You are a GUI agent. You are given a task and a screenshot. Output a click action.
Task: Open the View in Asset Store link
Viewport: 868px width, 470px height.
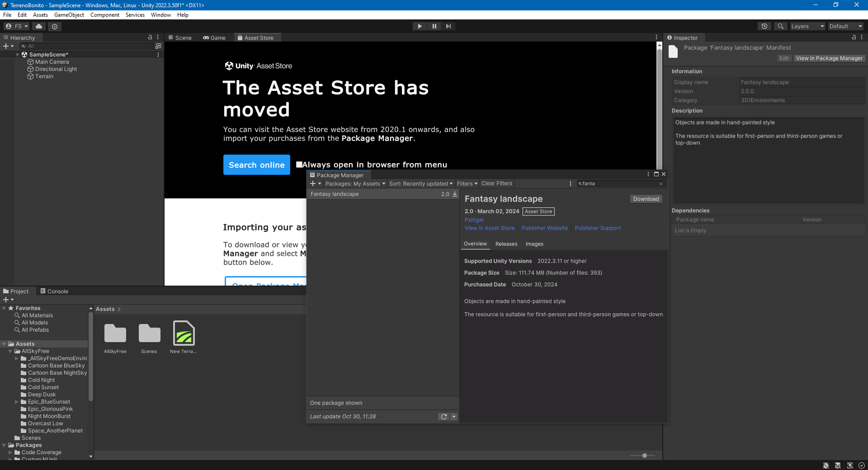(490, 228)
